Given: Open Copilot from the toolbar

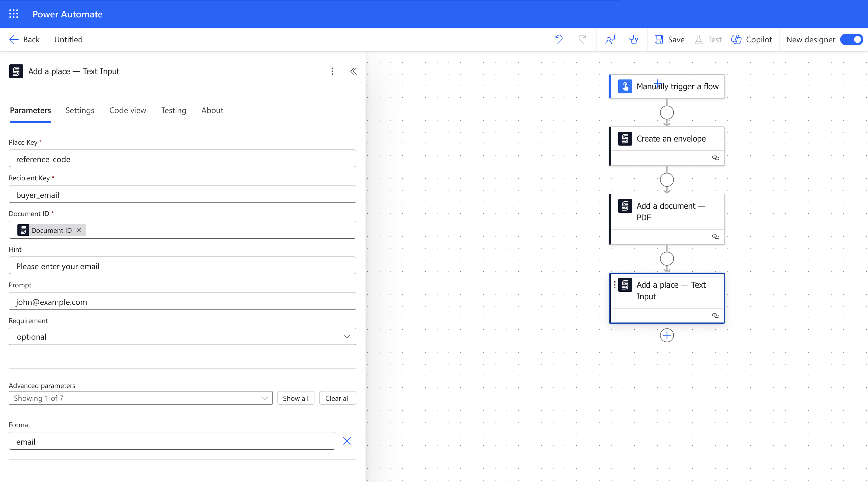Looking at the screenshot, I should pyautogui.click(x=751, y=39).
